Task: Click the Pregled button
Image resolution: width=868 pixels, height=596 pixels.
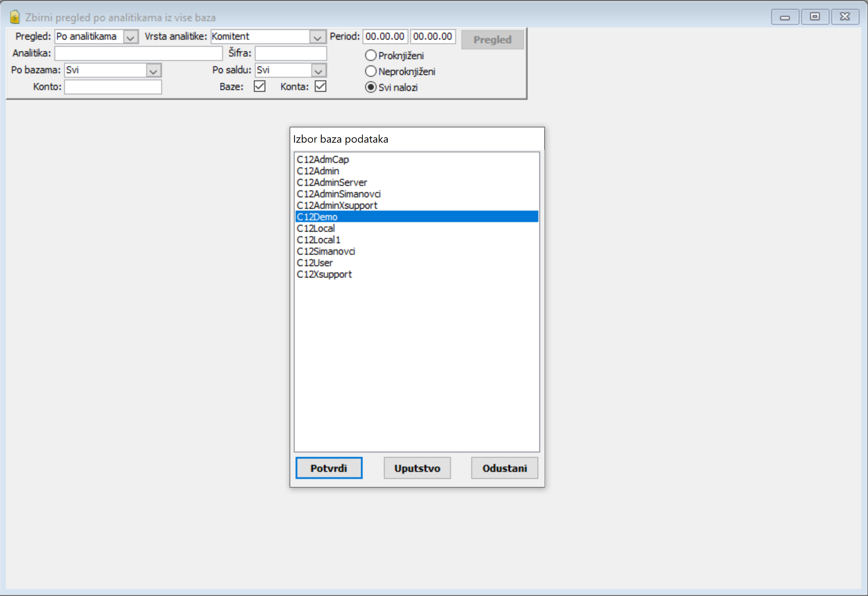Action: pyautogui.click(x=493, y=40)
